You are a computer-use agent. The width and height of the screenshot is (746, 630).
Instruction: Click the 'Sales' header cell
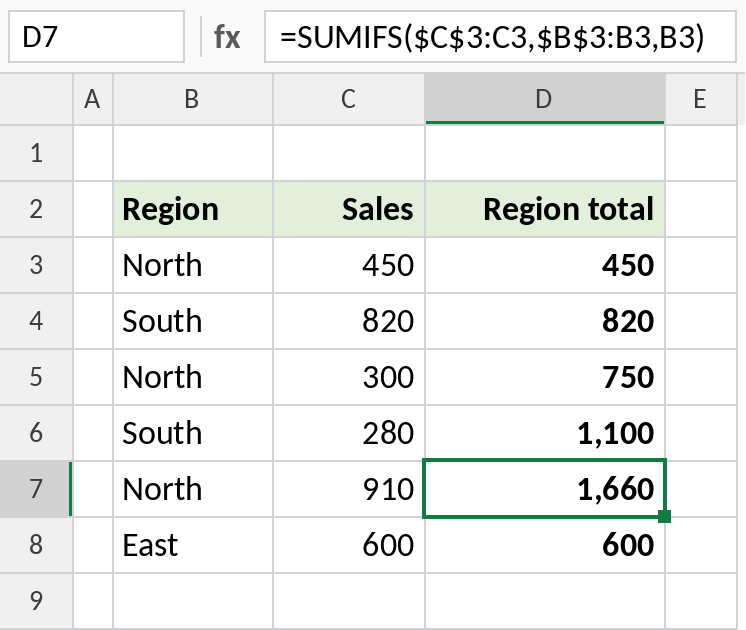[x=349, y=209]
